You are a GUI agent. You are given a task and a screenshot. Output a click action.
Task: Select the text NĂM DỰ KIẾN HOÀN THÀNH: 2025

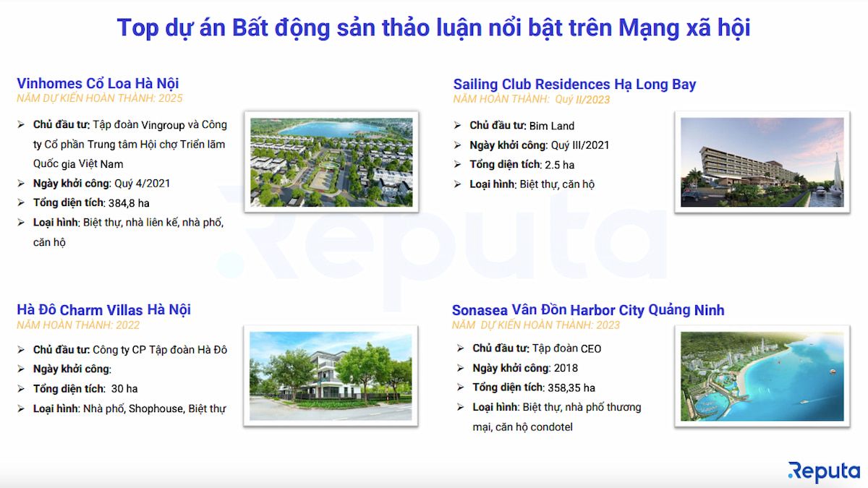pos(100,98)
